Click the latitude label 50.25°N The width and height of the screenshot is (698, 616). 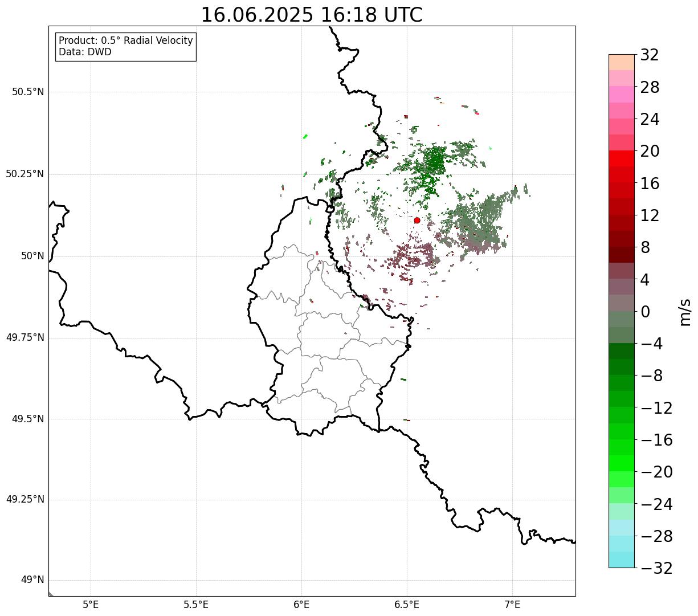[x=25, y=174]
